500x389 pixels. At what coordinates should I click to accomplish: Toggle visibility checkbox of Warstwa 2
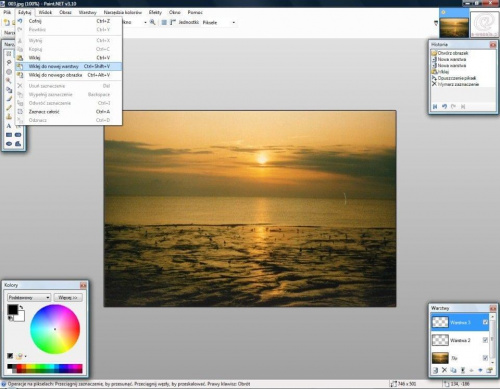click(x=485, y=340)
